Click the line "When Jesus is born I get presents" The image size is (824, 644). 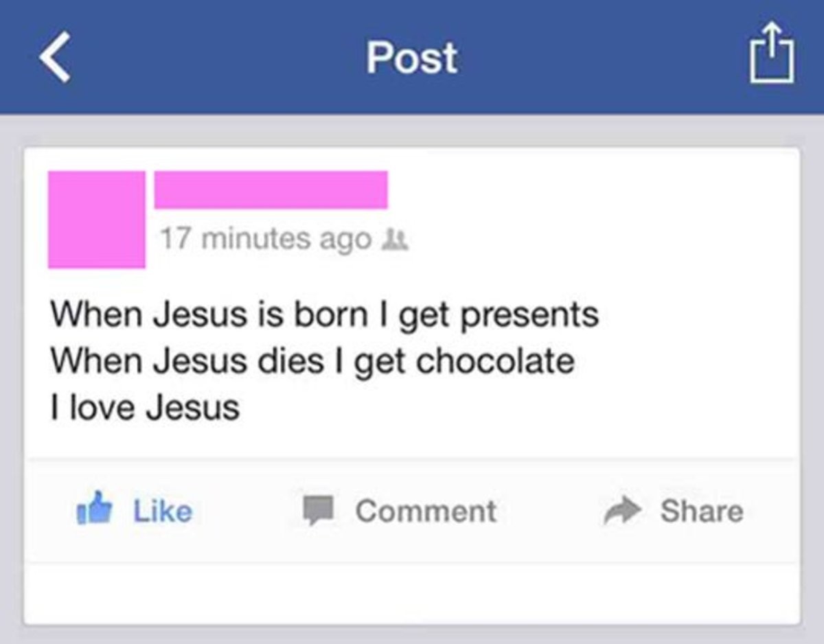tap(324, 314)
